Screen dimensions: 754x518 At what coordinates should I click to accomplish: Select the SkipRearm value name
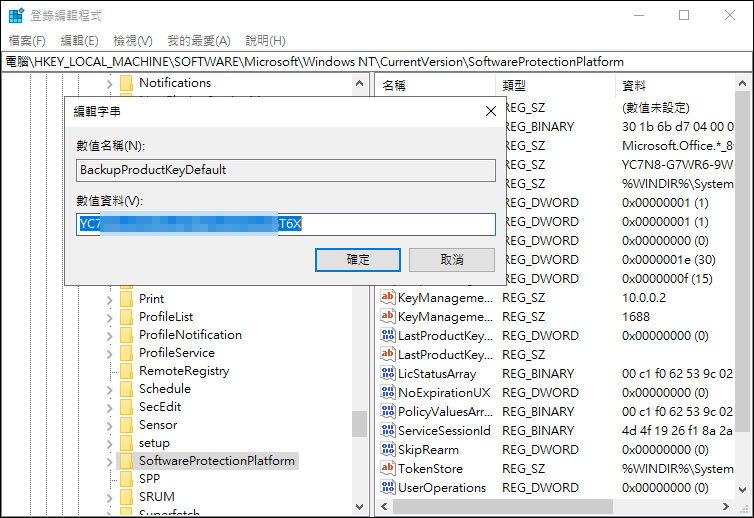(428, 450)
